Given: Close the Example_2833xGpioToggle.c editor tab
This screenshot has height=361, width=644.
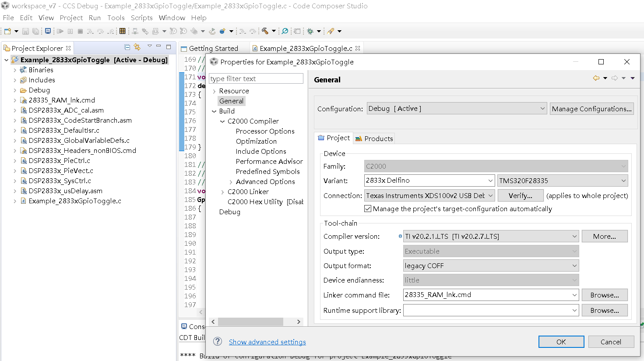Looking at the screenshot, I should click(x=358, y=48).
